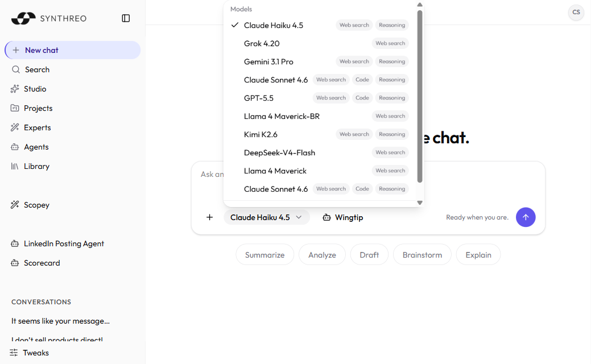Click Web search tag on DeepSeek-V4-Flash

pos(390,152)
